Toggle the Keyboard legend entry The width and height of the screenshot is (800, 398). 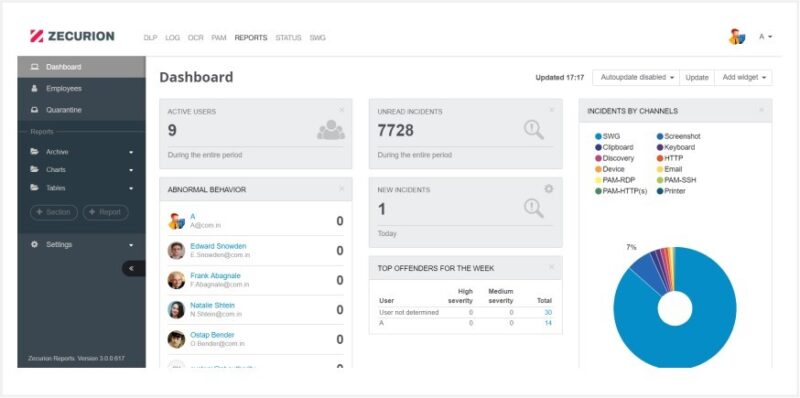676,147
